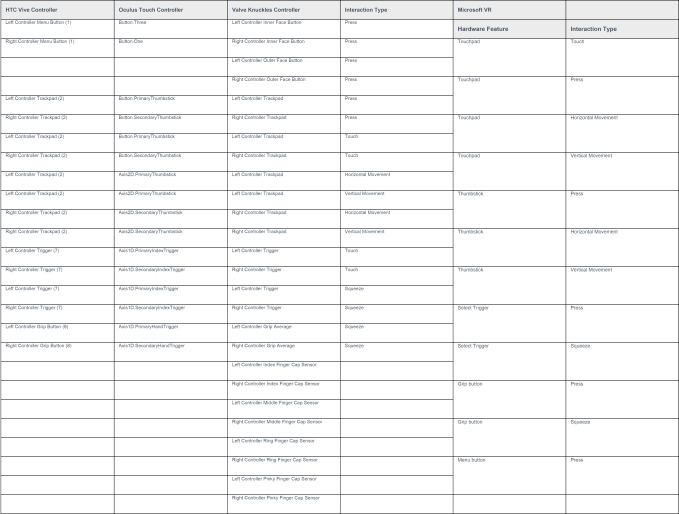Click the Microsoft VR header cell
This screenshot has height=514, width=679.
click(508, 10)
